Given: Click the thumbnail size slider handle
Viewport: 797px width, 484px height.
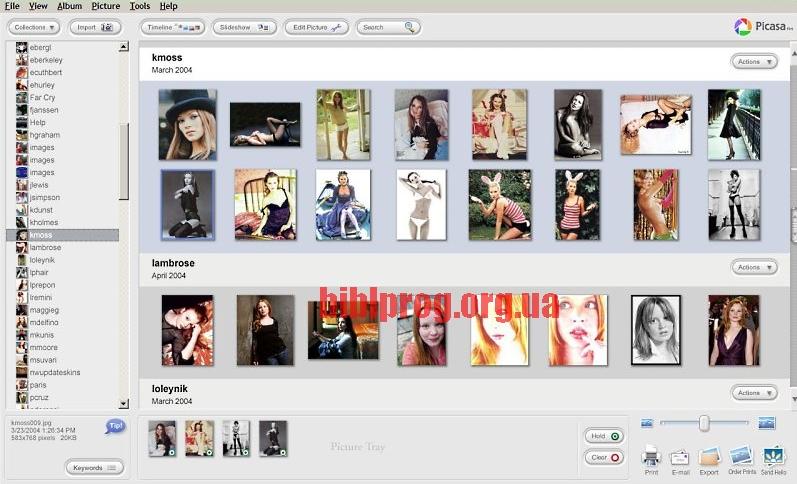Looking at the screenshot, I should pyautogui.click(x=704, y=423).
